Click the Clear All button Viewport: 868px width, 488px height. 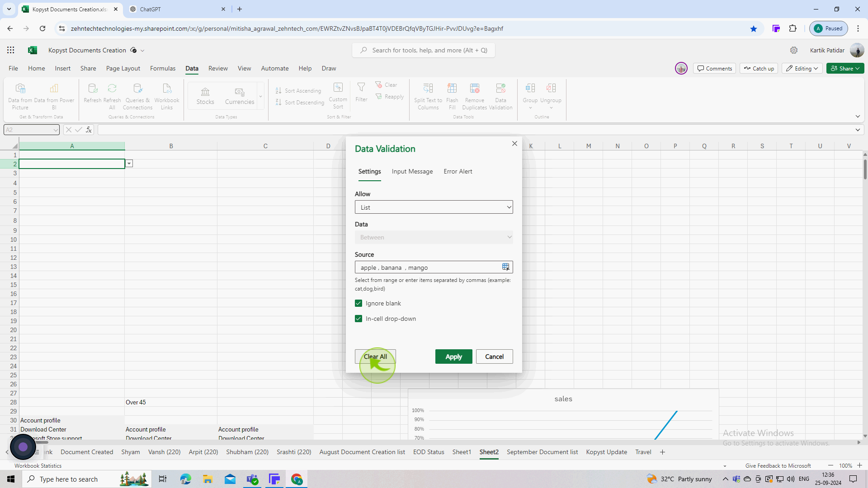click(x=375, y=357)
